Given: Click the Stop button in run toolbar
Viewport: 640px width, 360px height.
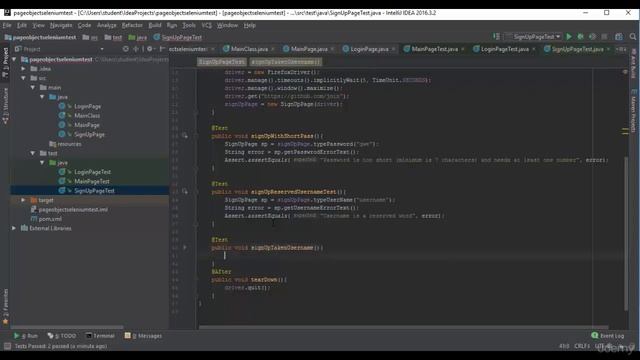Looking at the screenshot, I should (604, 37).
